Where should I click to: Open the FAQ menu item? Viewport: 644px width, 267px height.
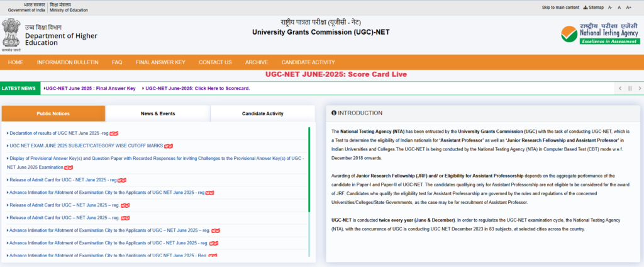click(x=117, y=62)
